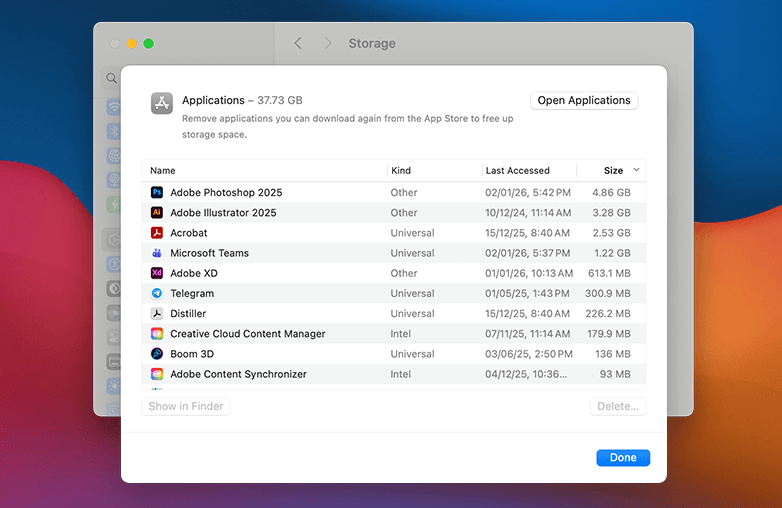Click the 3.28 GB size value

[x=611, y=213]
